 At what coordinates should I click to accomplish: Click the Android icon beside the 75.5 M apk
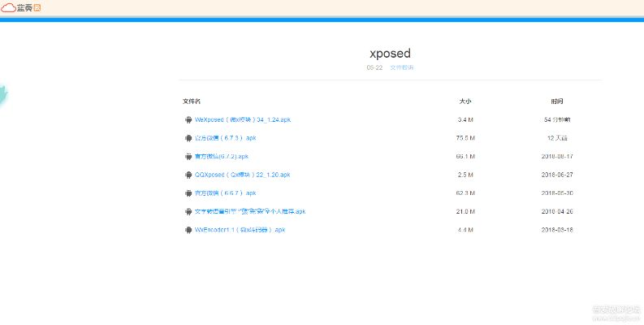coord(188,138)
